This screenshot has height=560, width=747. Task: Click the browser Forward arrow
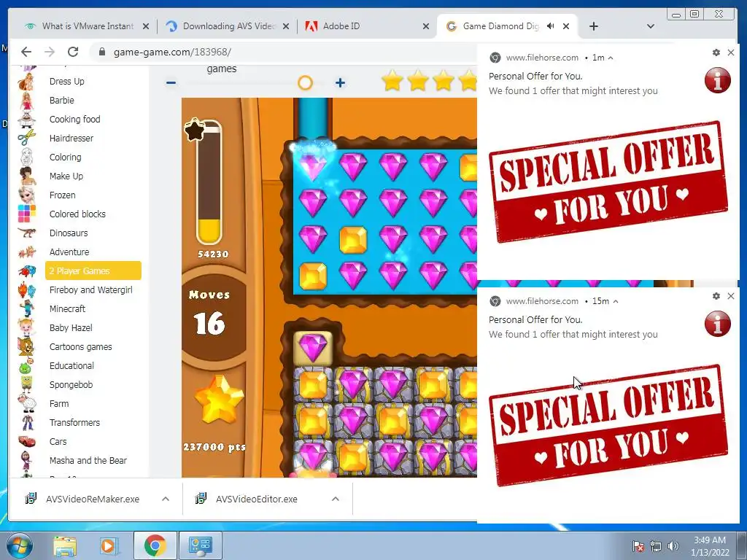[50, 52]
